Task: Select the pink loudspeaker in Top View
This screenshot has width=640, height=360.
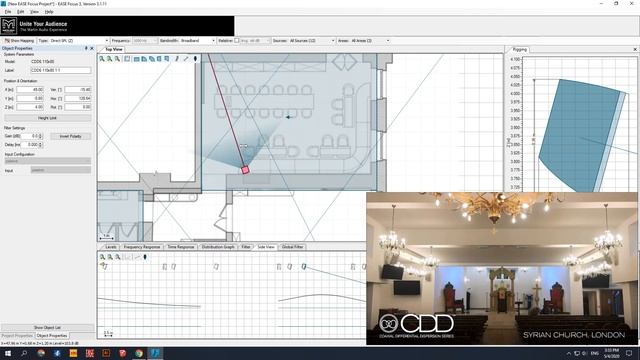Action: (x=245, y=170)
